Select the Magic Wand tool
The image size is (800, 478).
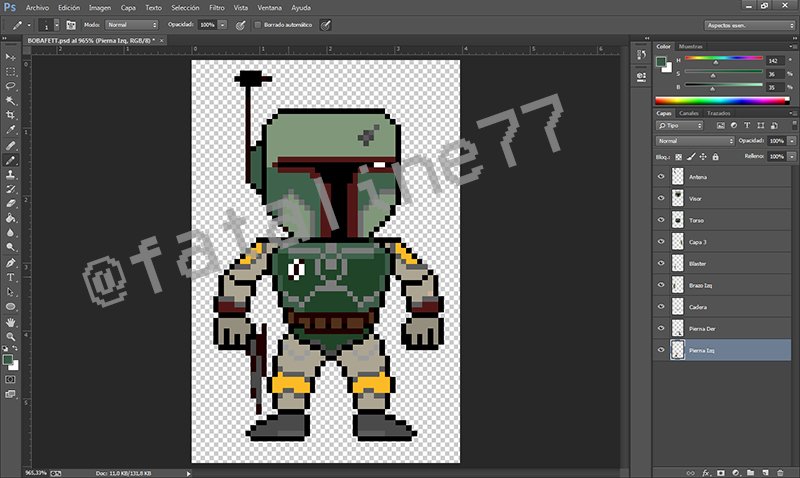(10, 100)
